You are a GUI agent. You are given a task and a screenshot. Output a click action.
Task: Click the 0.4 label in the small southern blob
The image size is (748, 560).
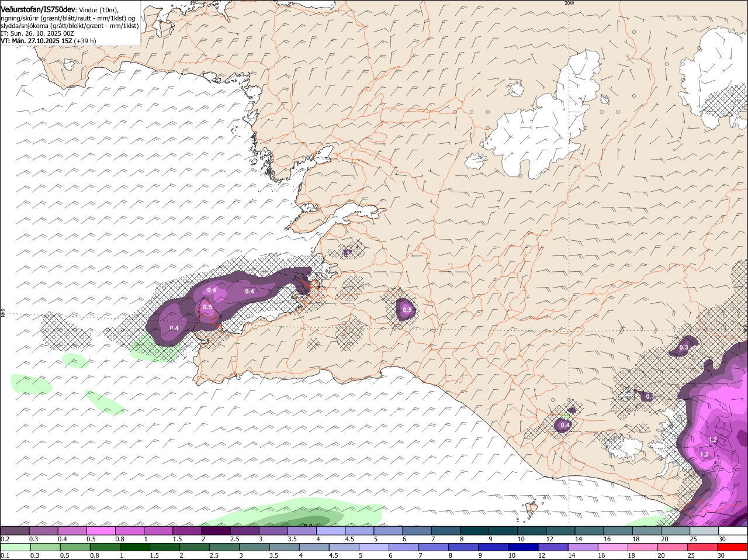click(x=565, y=426)
